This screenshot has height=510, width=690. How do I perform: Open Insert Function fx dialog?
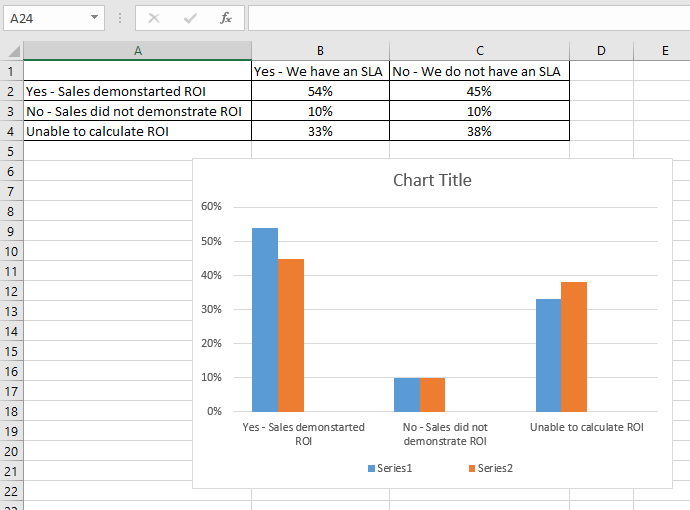(226, 18)
